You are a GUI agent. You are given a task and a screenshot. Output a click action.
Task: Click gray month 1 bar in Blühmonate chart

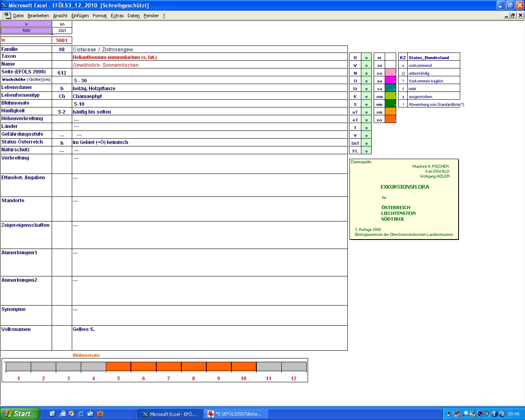click(18, 367)
